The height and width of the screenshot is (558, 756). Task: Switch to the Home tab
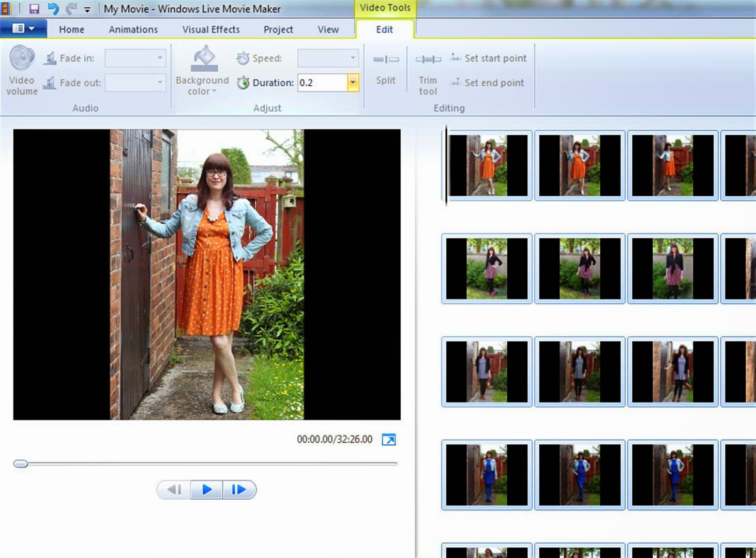coord(71,29)
